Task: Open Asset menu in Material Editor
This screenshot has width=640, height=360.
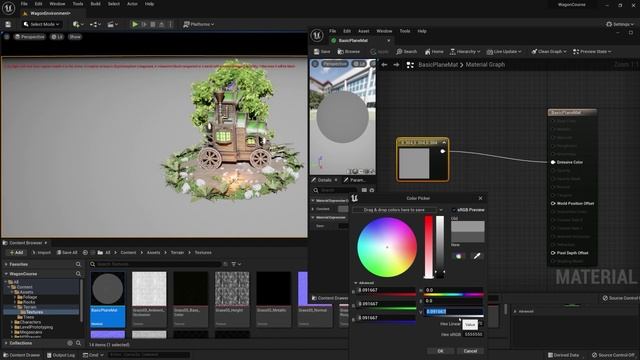Action: point(363,31)
